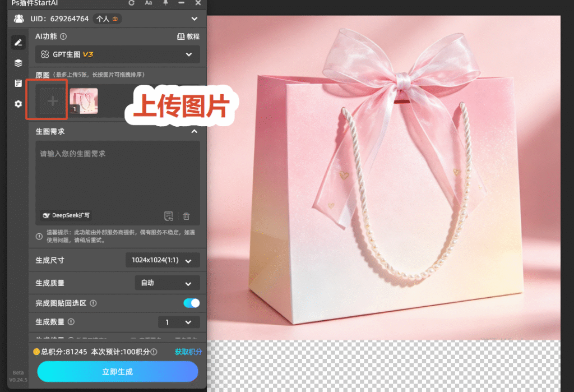This screenshot has width=574, height=392.
Task: Click the UID: 629264764 text
Action: tap(59, 19)
